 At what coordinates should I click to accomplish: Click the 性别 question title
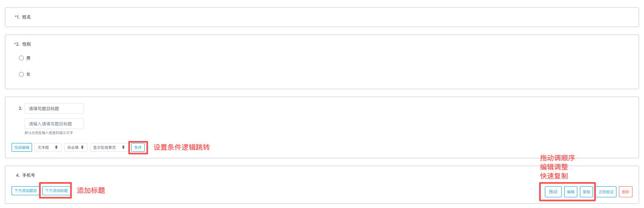pos(26,44)
